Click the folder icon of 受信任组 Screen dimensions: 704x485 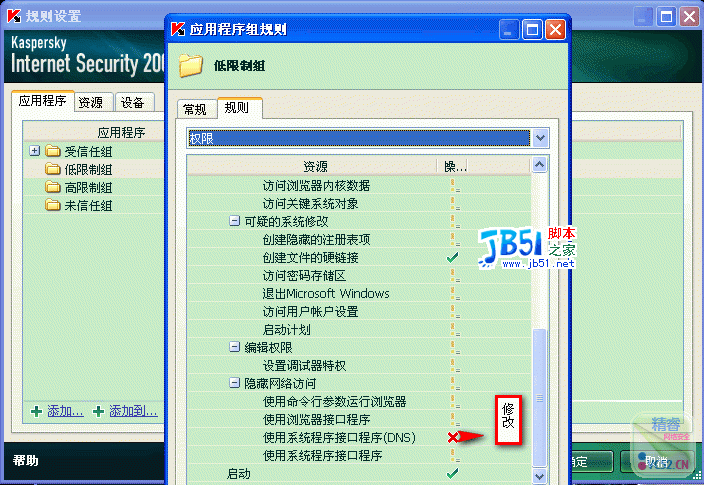(53, 151)
